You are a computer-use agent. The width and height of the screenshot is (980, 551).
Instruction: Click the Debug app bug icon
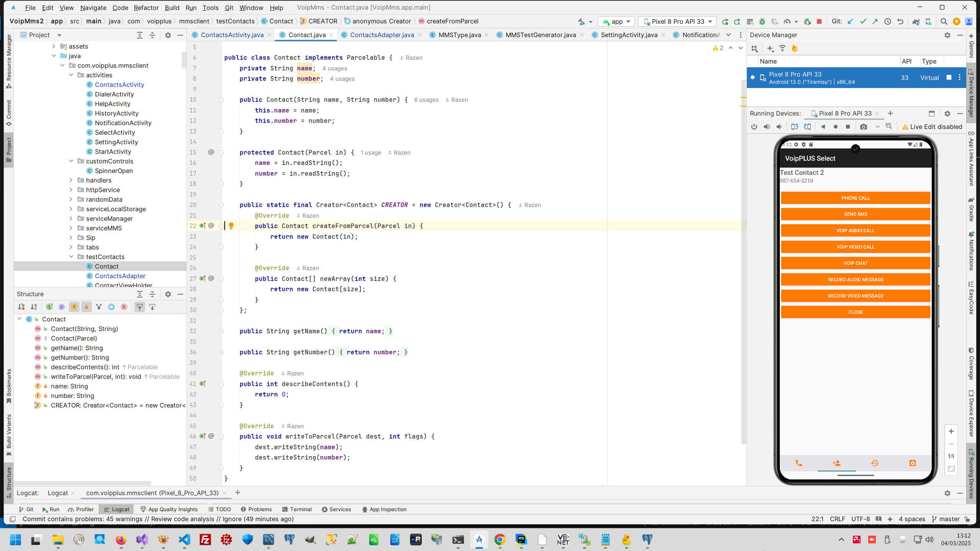click(762, 21)
